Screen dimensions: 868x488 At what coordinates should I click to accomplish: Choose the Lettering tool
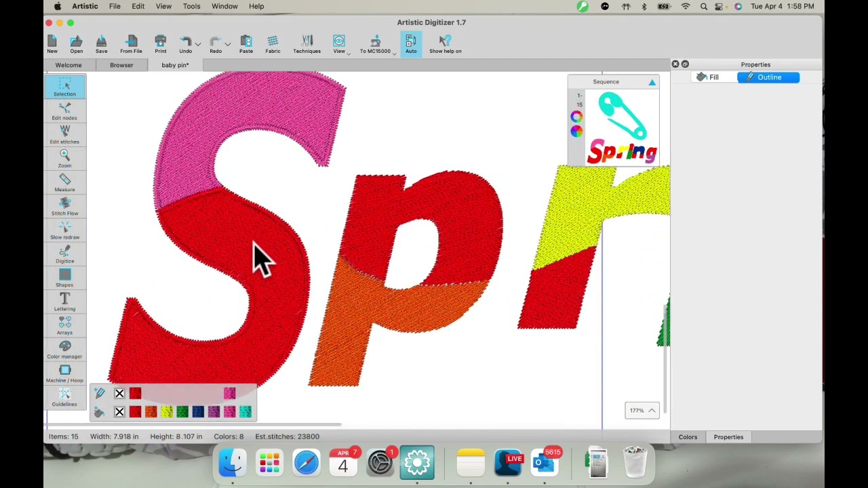(x=65, y=302)
